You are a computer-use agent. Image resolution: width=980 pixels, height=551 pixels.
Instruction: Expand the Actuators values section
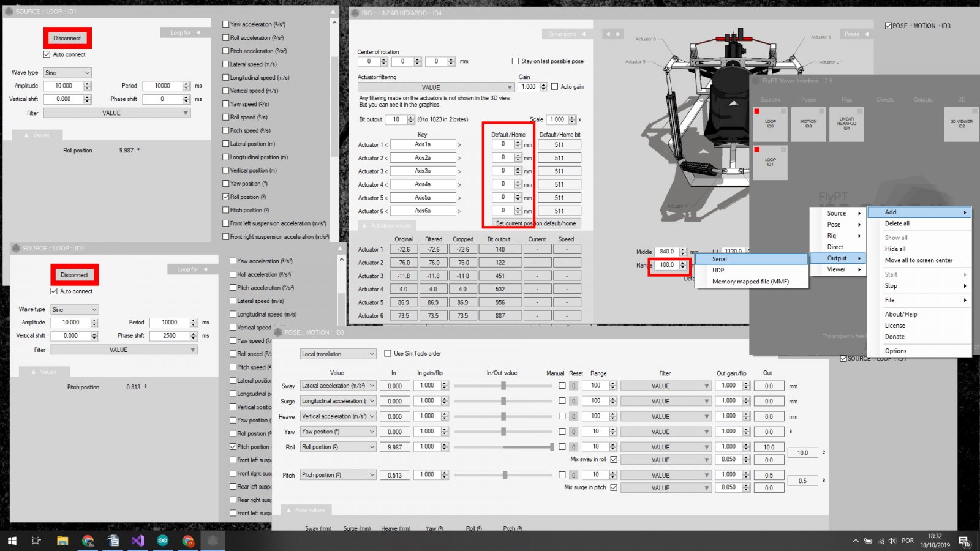tap(386, 226)
